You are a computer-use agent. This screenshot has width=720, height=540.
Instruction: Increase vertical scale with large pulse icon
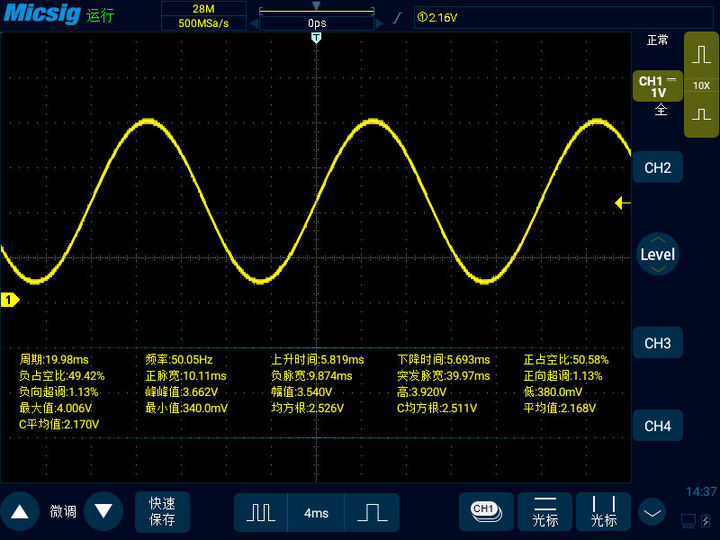(701, 55)
